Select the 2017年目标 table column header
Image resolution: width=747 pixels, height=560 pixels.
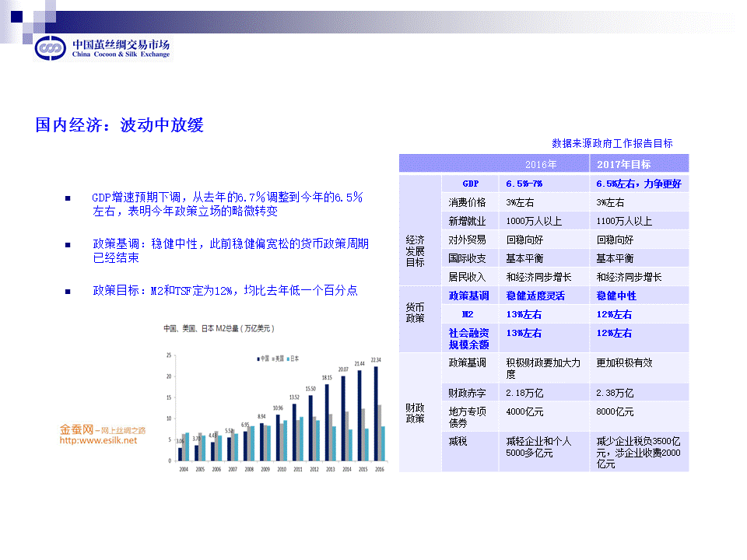(x=623, y=164)
